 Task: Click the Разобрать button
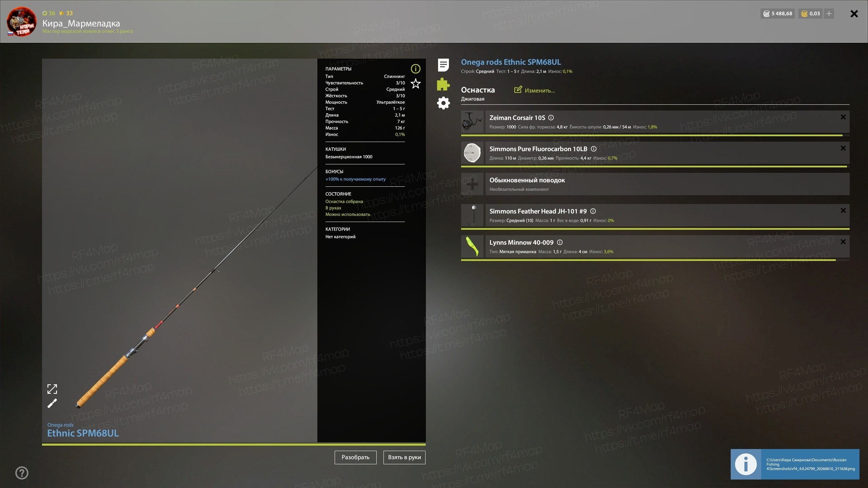click(x=355, y=457)
